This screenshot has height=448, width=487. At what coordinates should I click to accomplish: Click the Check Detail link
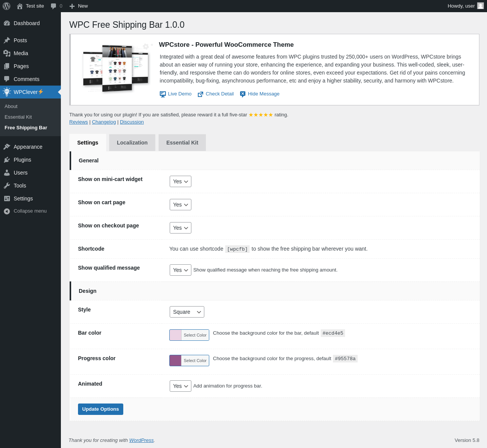click(x=220, y=94)
